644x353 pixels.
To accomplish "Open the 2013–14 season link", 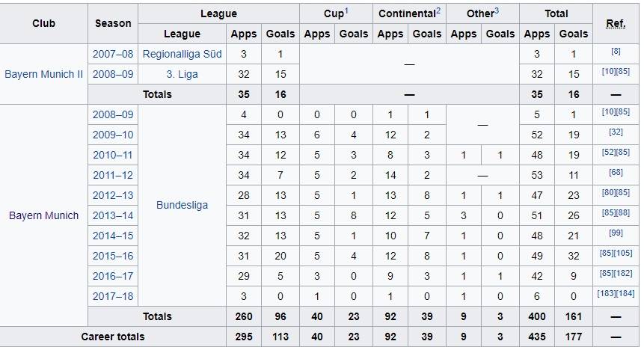I will [x=113, y=215].
